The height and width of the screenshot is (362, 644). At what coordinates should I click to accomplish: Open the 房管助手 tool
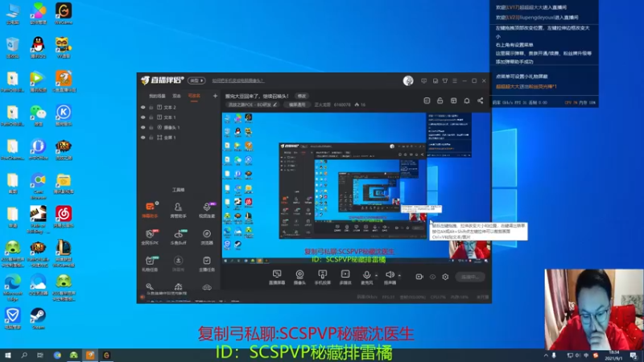(178, 210)
